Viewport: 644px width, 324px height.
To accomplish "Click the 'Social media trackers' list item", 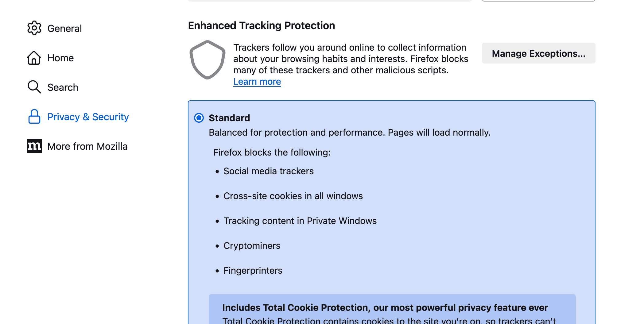I will point(268,171).
